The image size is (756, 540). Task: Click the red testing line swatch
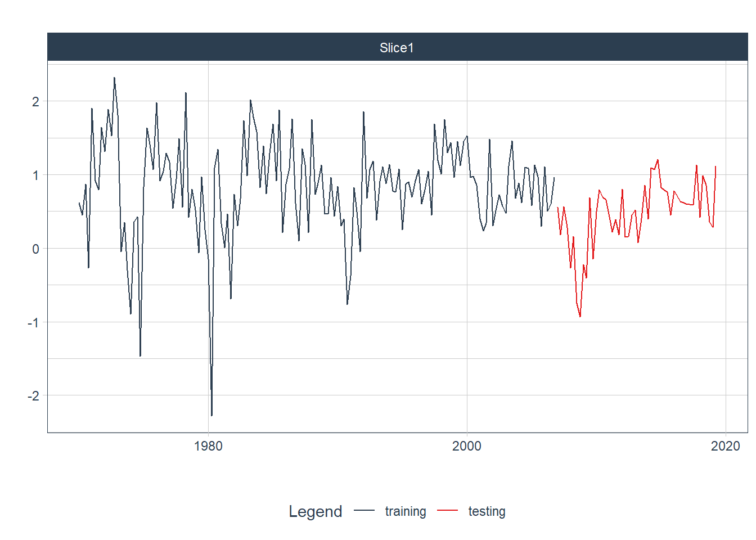click(448, 510)
